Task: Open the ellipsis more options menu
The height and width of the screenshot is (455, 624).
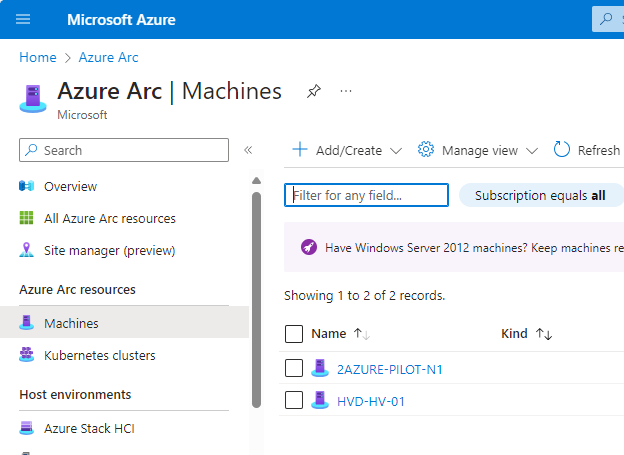Action: point(346,91)
